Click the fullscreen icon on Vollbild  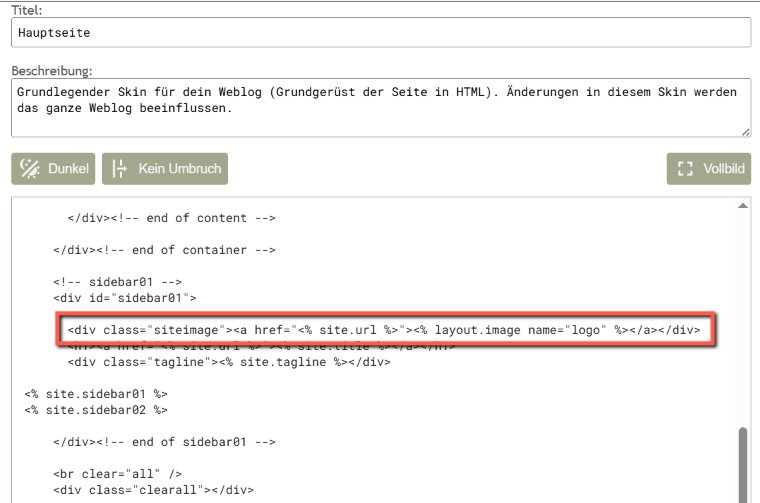tap(685, 169)
